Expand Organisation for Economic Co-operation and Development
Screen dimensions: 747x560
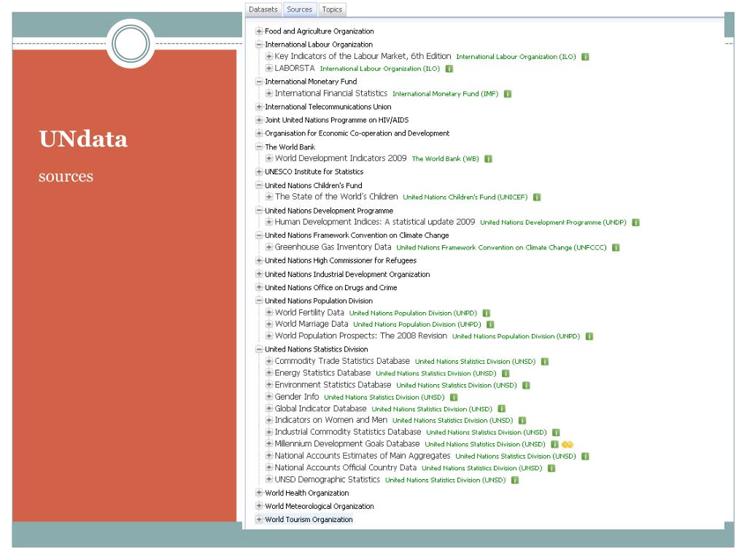pyautogui.click(x=259, y=133)
